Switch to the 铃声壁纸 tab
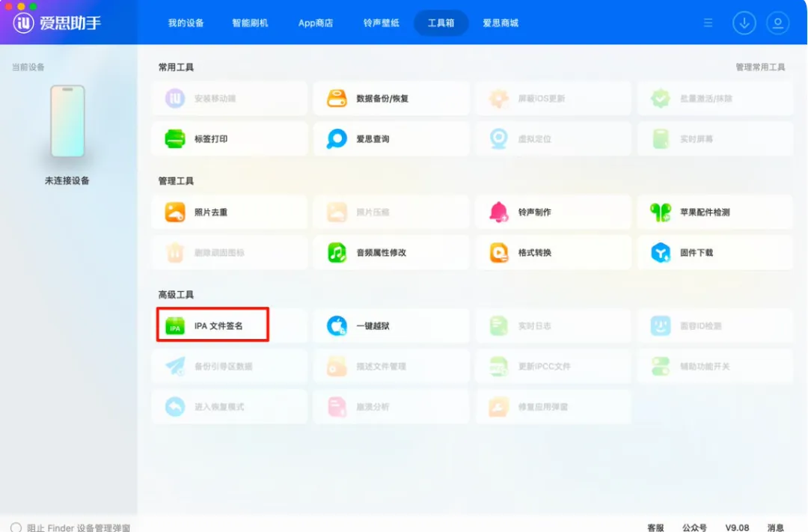 pyautogui.click(x=381, y=23)
